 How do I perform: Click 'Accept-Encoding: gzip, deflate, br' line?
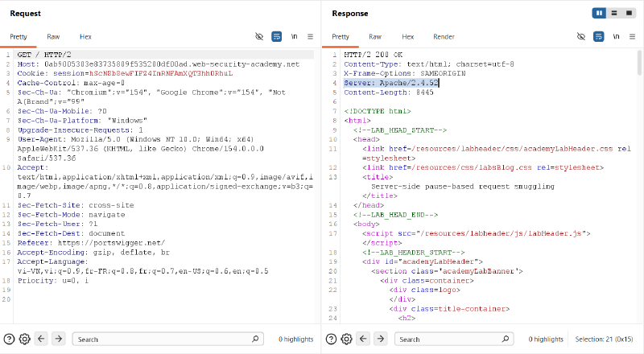[x=93, y=252]
